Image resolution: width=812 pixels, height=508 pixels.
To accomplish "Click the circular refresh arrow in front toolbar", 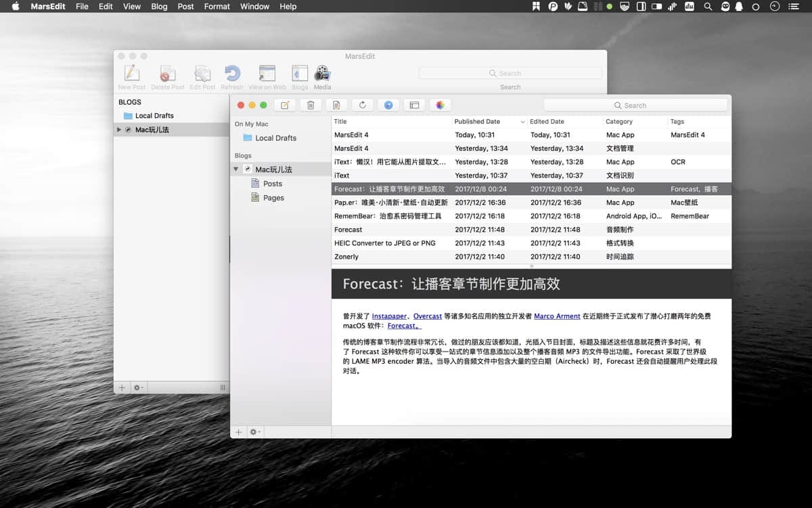I will 362,105.
